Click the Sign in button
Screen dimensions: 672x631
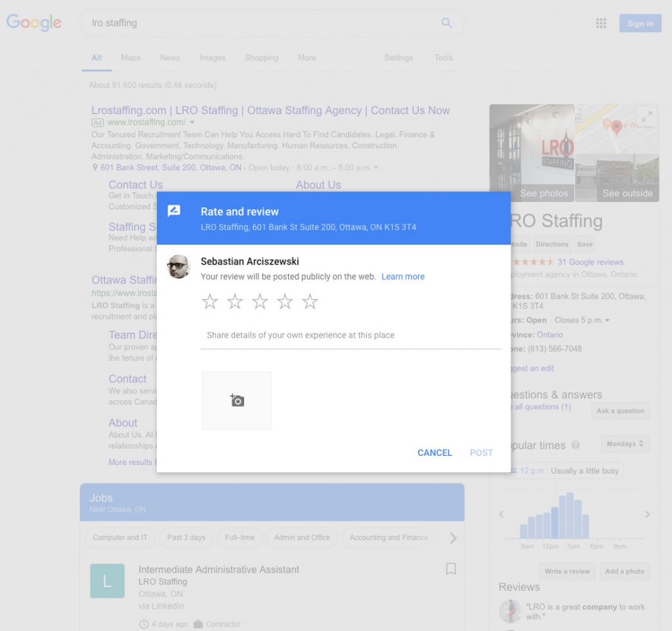[x=640, y=24]
